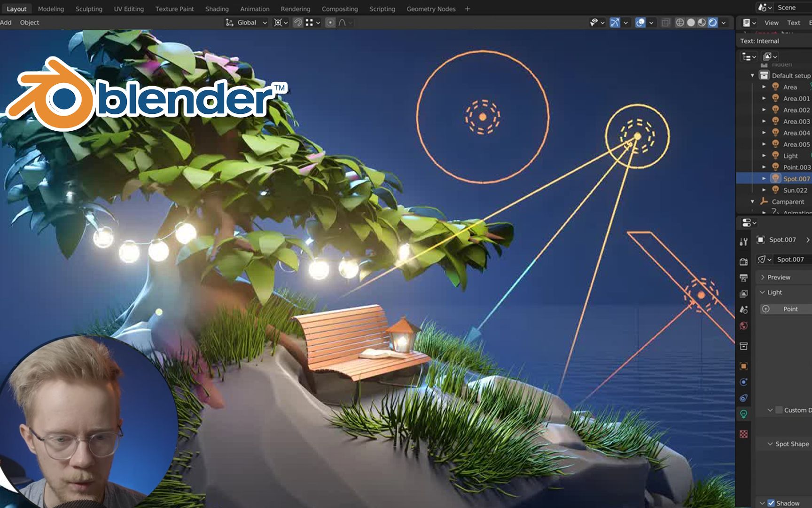The width and height of the screenshot is (812, 508).
Task: Open the Geometry Nodes workspace tab
Action: tap(431, 8)
